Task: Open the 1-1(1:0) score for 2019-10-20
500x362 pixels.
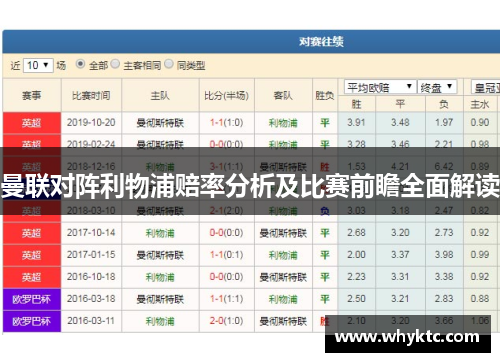Action: (227, 123)
